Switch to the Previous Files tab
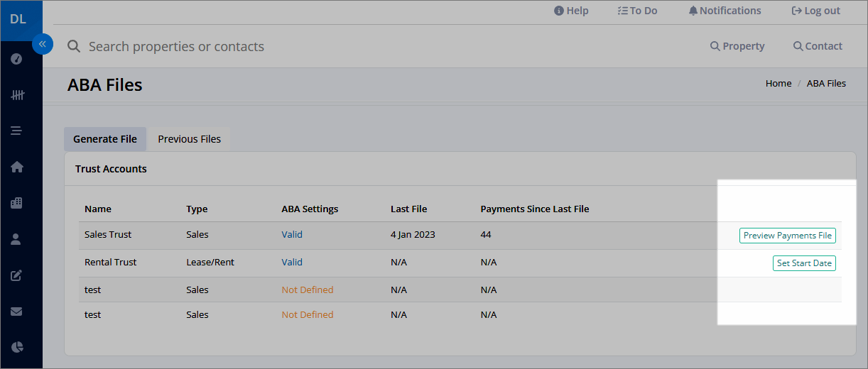 click(x=189, y=139)
